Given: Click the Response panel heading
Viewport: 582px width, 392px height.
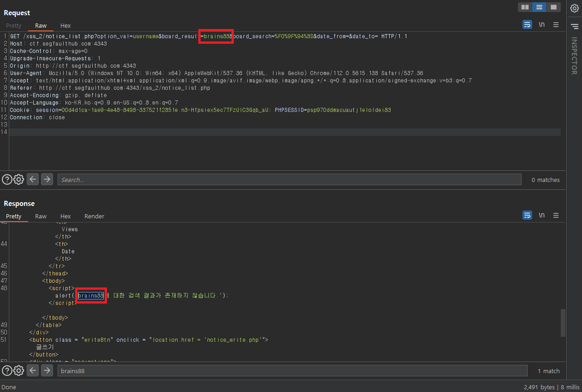Looking at the screenshot, I should 19,204.
